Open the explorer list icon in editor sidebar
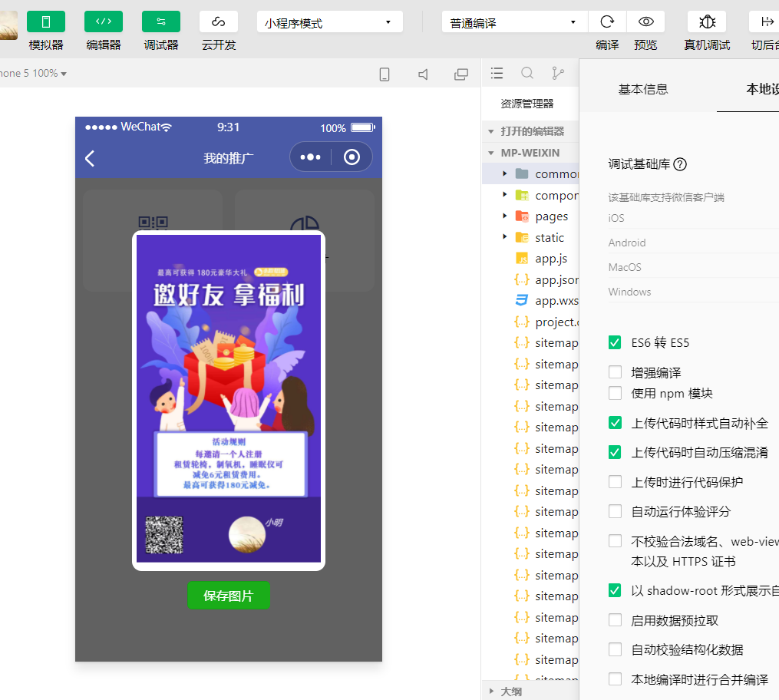Image resolution: width=779 pixels, height=700 pixels. pos(497,74)
